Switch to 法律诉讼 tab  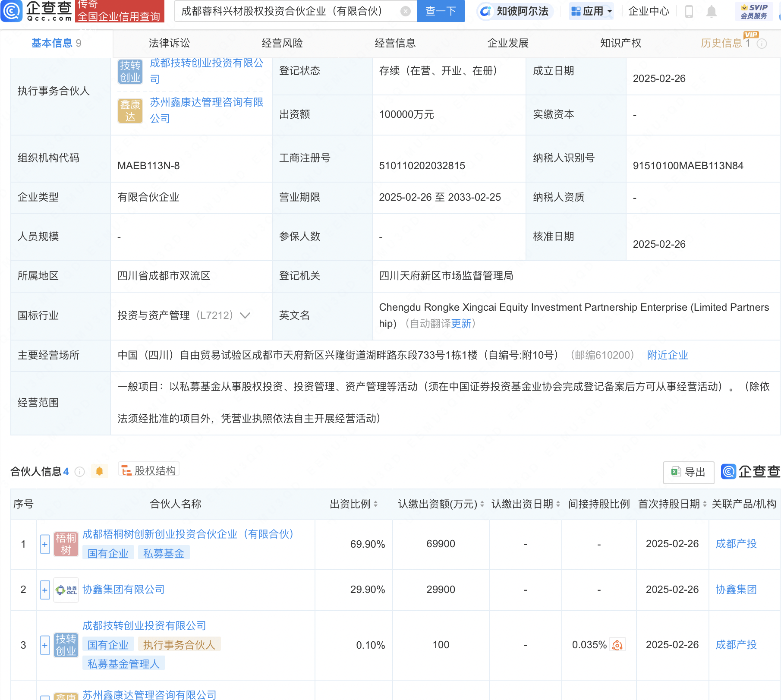[x=169, y=43]
